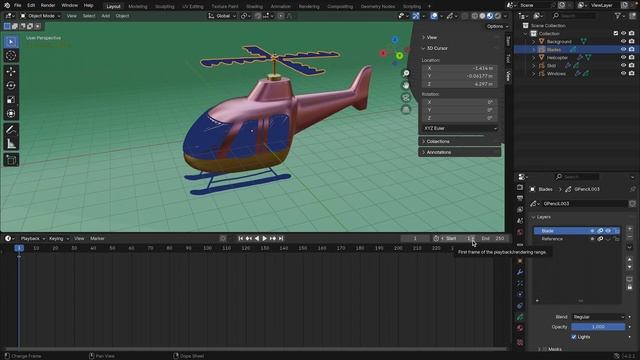The image size is (640, 360).
Task: Toggle visibility of the Blade layer
Action: pyautogui.click(x=608, y=231)
